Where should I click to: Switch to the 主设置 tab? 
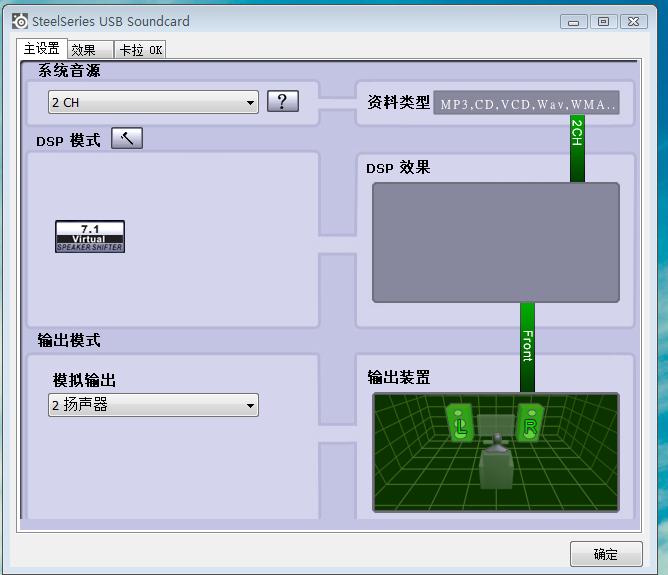(42, 49)
